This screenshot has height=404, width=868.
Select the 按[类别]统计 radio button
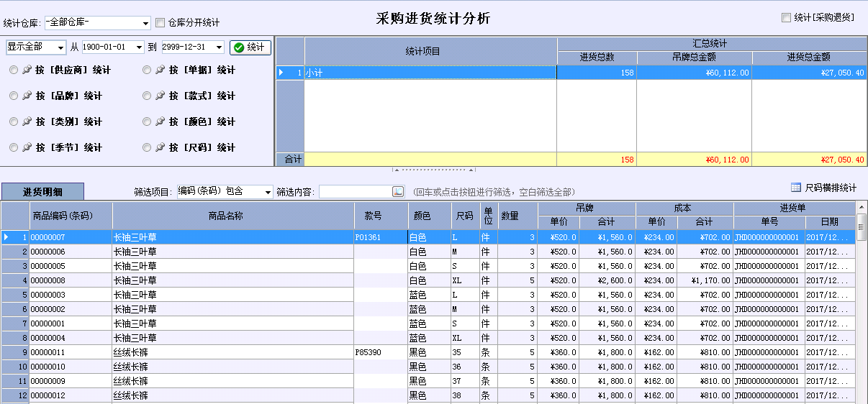point(14,121)
